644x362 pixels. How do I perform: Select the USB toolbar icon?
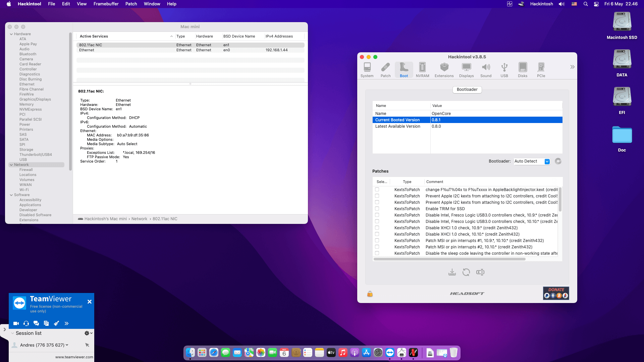tap(504, 70)
